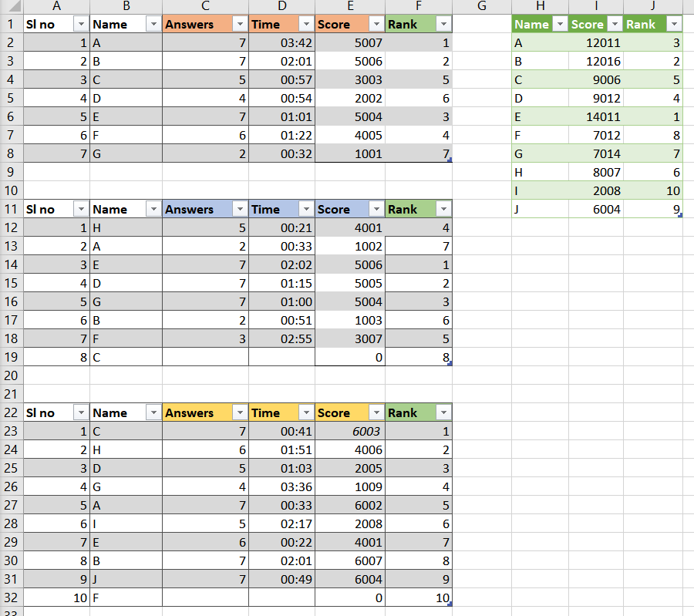Select row 20 header
This screenshot has width=694, height=616.
[12, 375]
